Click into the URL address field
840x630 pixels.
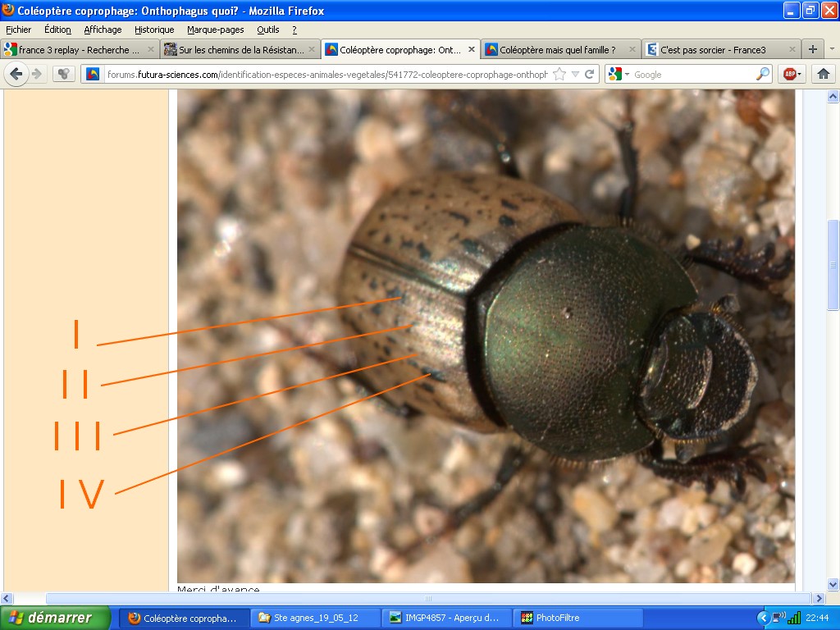[326, 75]
